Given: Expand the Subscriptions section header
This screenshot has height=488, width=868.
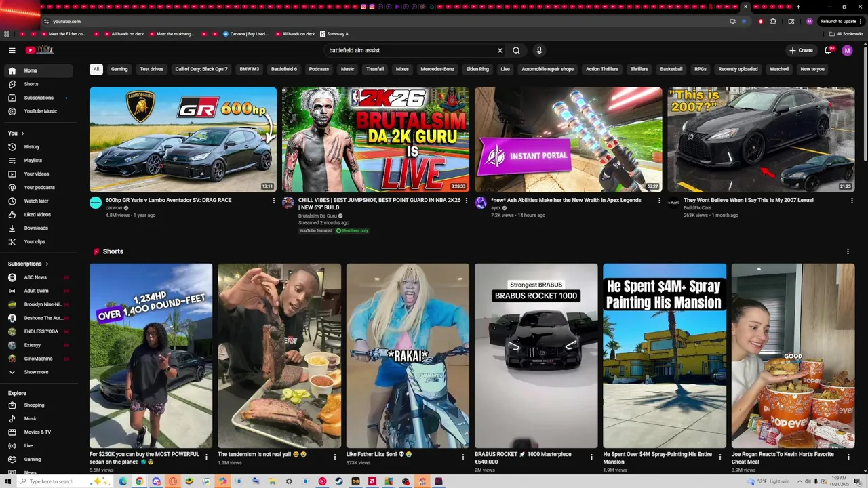Looking at the screenshot, I should 28,264.
